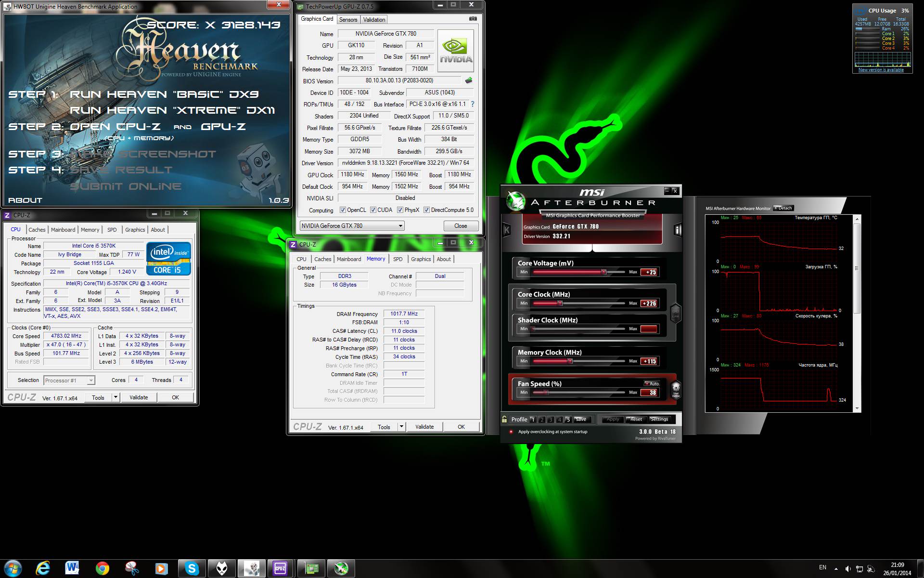
Task: Open the Caches tab in the left CPU-Z window
Action: pos(37,230)
